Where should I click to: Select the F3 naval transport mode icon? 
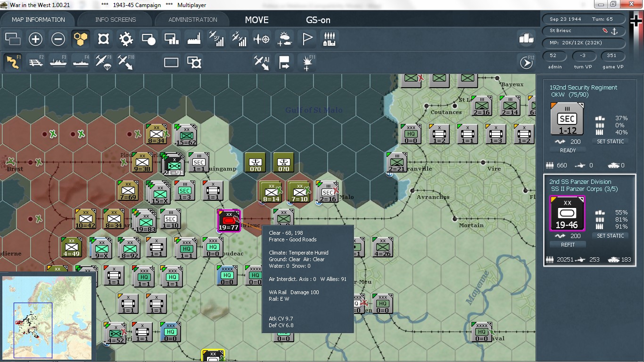[x=58, y=62]
